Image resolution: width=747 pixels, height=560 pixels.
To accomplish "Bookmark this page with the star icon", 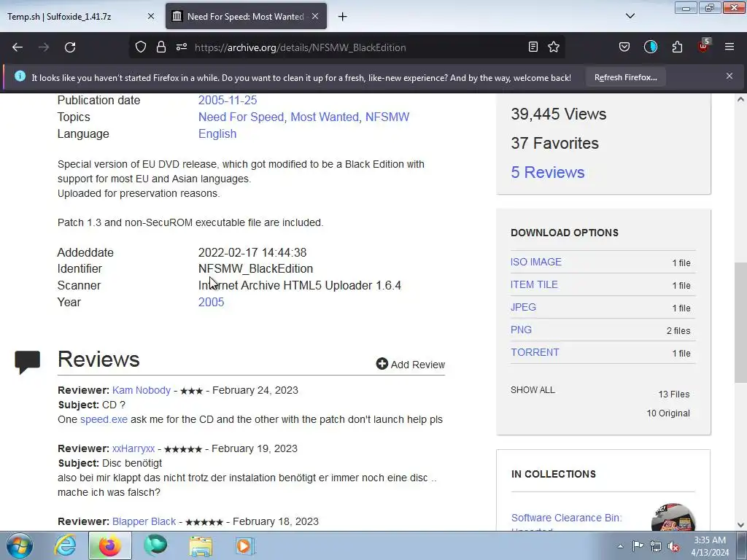I will click(554, 47).
